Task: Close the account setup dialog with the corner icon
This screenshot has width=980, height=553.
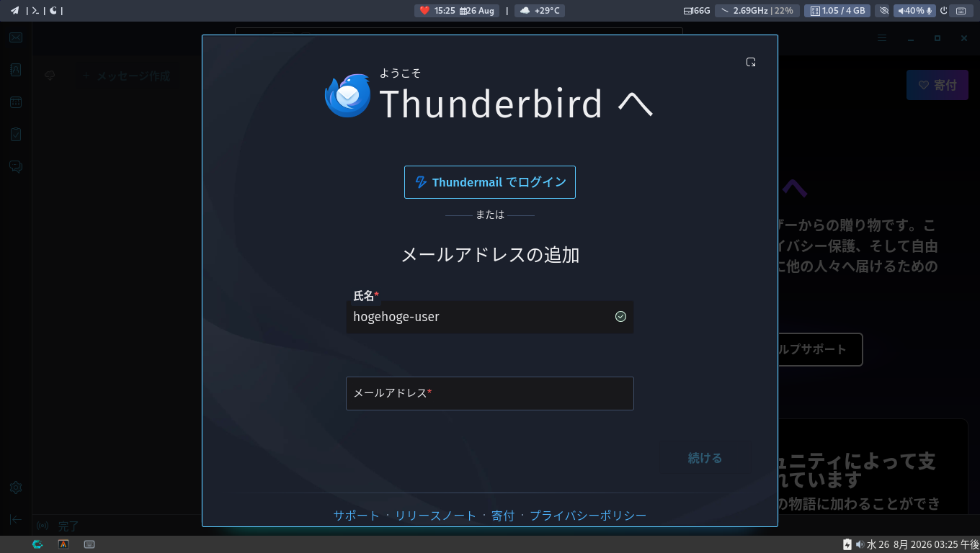Action: (x=751, y=62)
